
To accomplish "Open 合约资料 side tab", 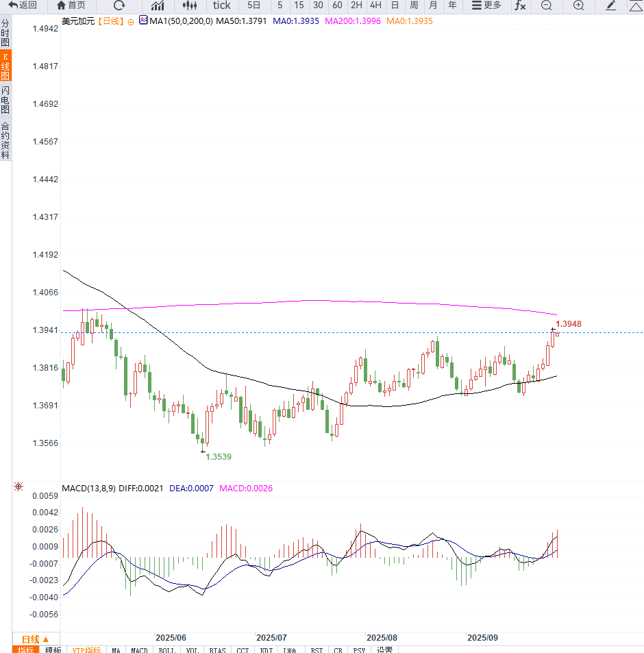I will click(x=5, y=140).
